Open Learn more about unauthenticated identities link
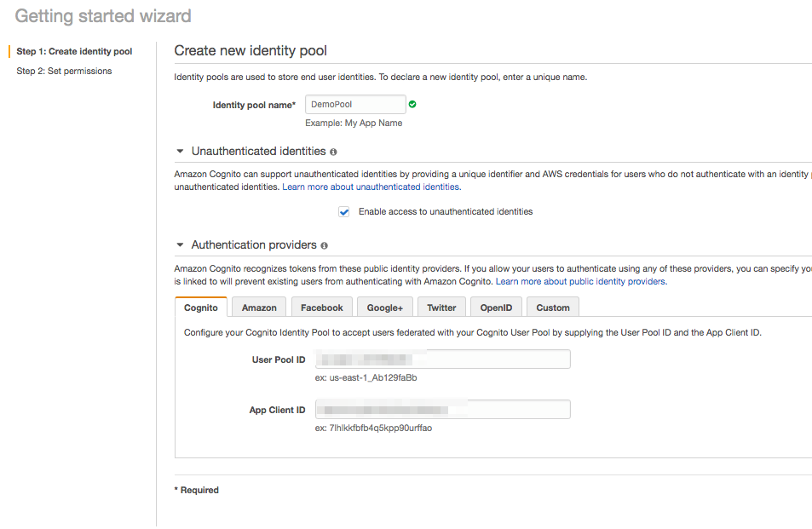The image size is (812, 529). 371,187
